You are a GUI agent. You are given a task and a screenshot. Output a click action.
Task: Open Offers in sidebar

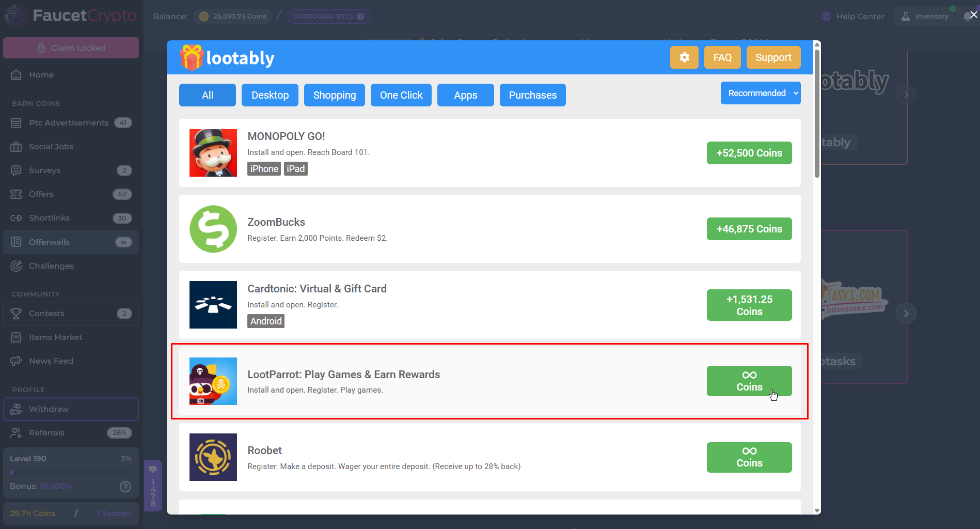(71, 194)
